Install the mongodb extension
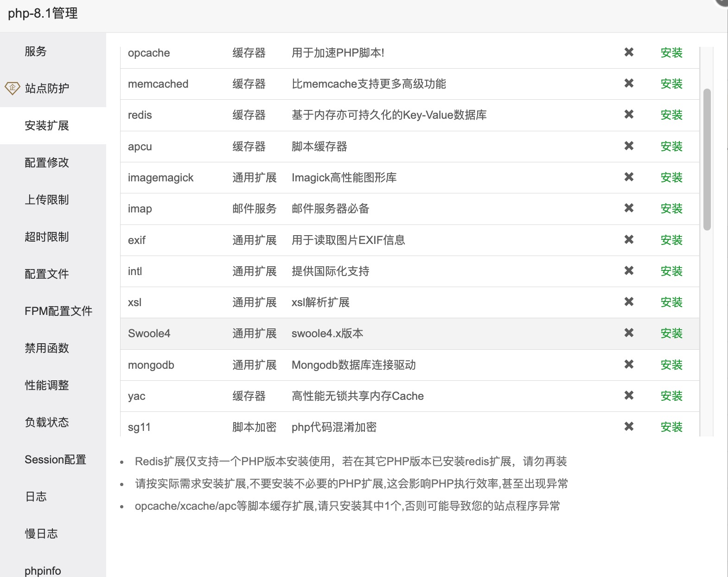 [671, 365]
